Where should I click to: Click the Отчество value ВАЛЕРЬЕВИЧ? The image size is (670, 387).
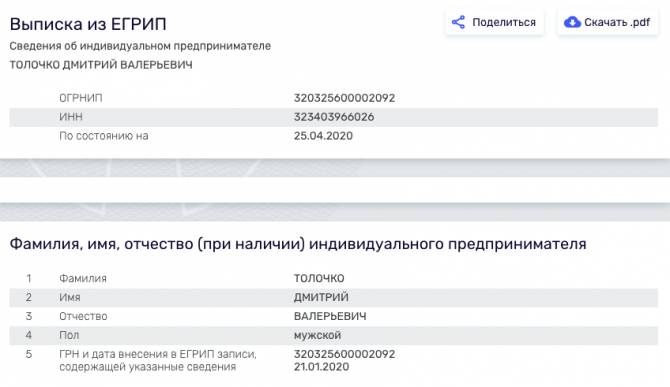330,316
